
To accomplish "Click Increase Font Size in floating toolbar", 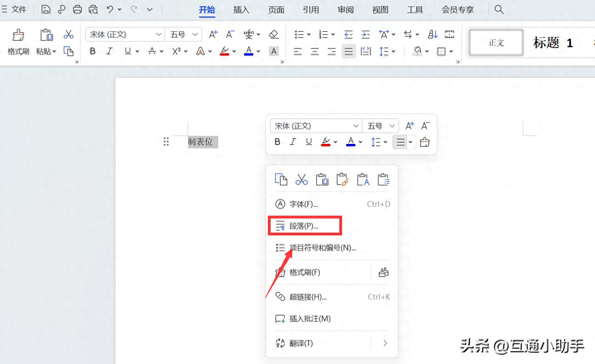I will (409, 126).
